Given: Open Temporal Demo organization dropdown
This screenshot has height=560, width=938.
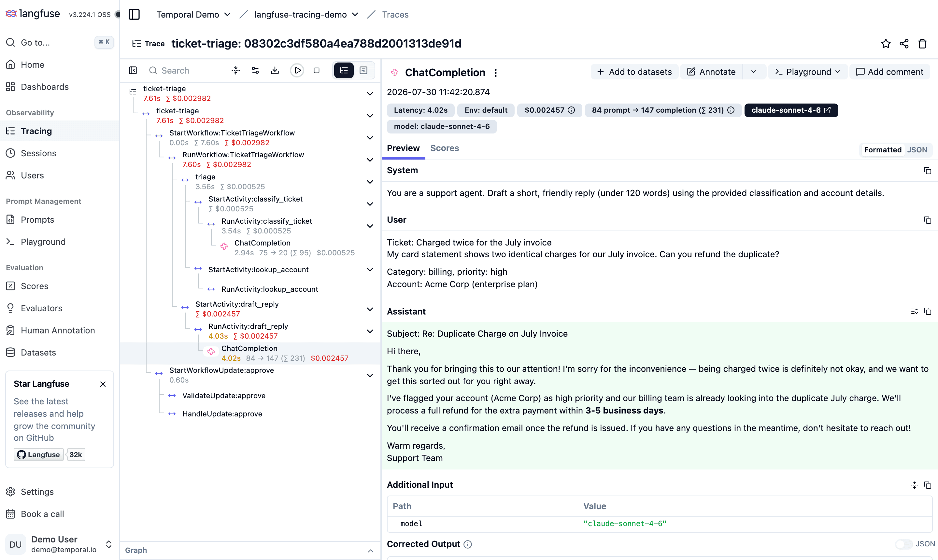Looking at the screenshot, I should point(193,14).
